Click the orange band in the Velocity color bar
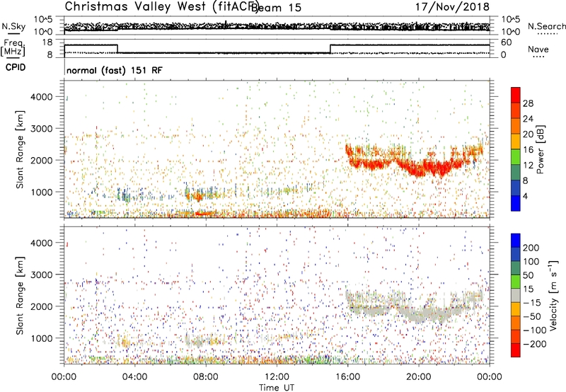566x392 pixels. tap(516, 323)
